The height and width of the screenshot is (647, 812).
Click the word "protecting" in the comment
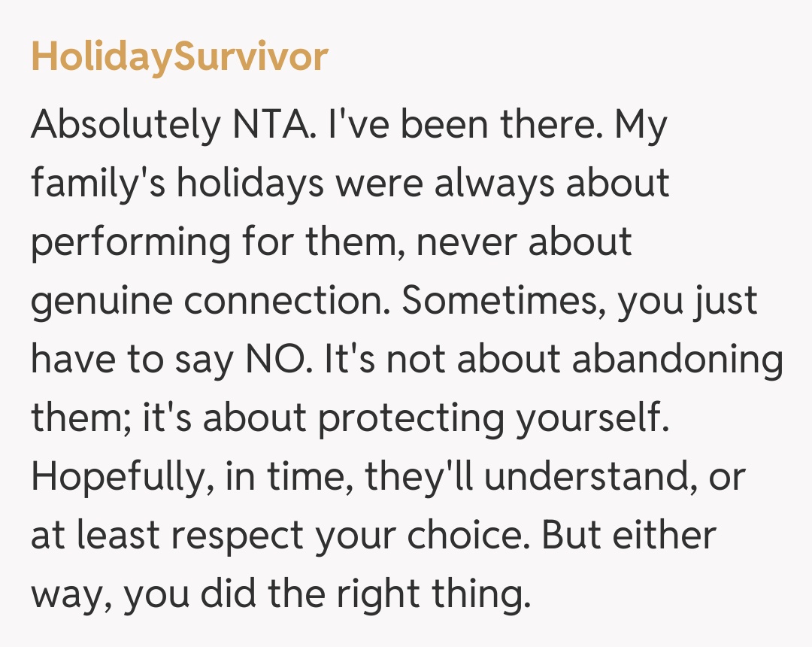[x=411, y=418]
